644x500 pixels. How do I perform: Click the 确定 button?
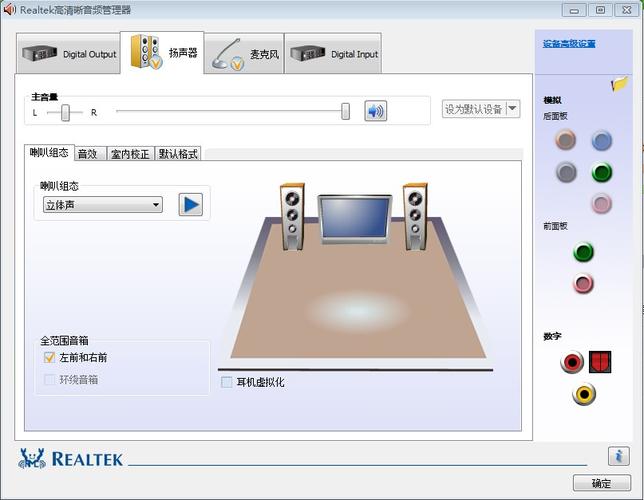[602, 483]
